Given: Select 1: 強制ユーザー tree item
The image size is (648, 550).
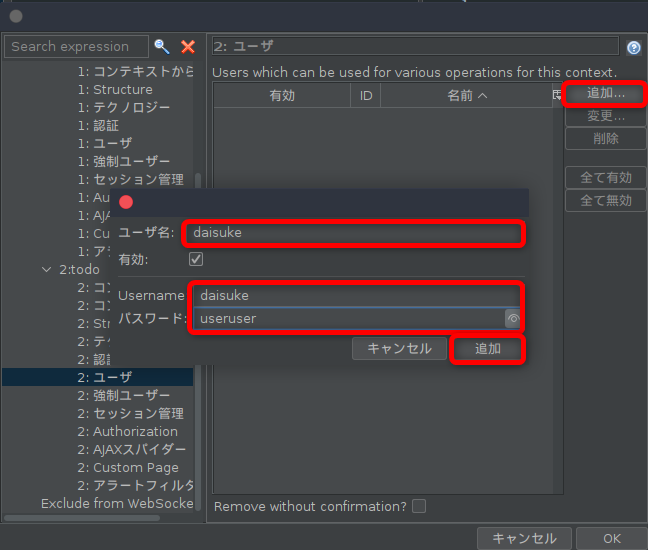Looking at the screenshot, I should tap(124, 162).
